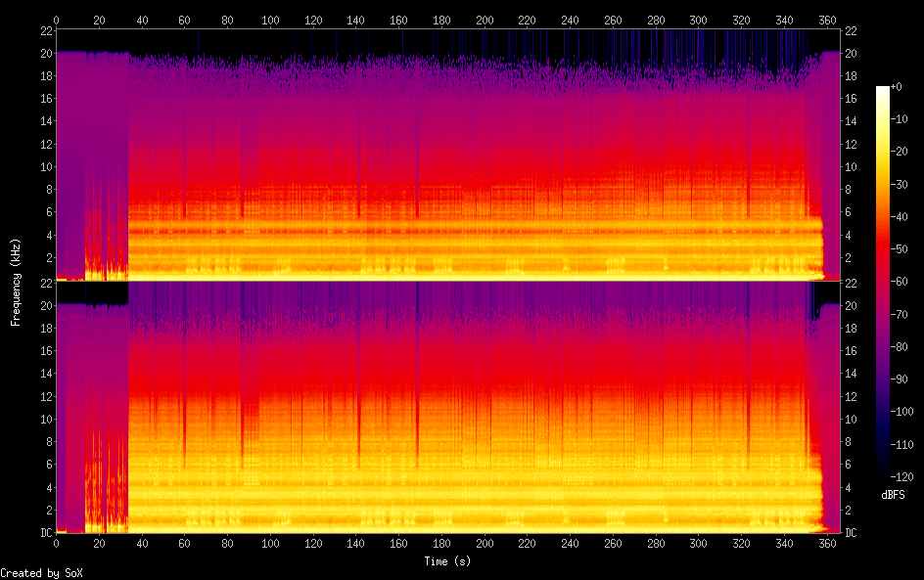Image resolution: width=924 pixels, height=580 pixels.
Task: Choose the '-90' value on the dBFS scale
Action: pyautogui.click(x=900, y=379)
